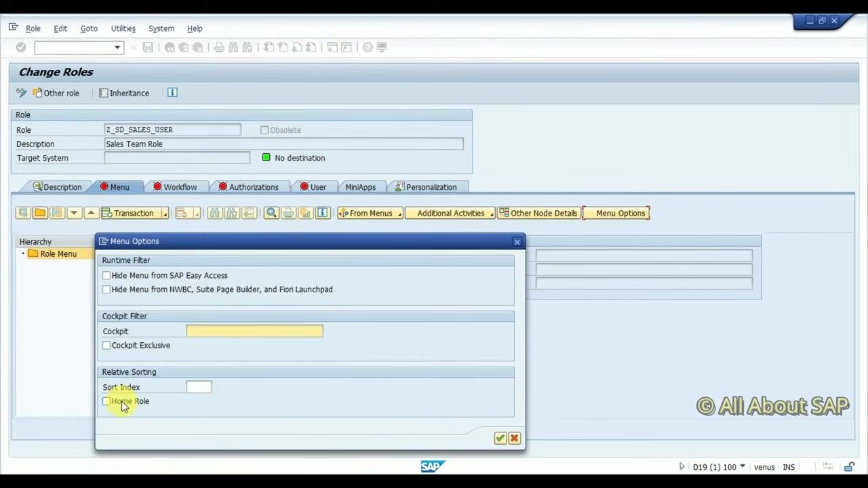Open the Goto menu
Image resolution: width=868 pixels, height=488 pixels.
point(89,28)
